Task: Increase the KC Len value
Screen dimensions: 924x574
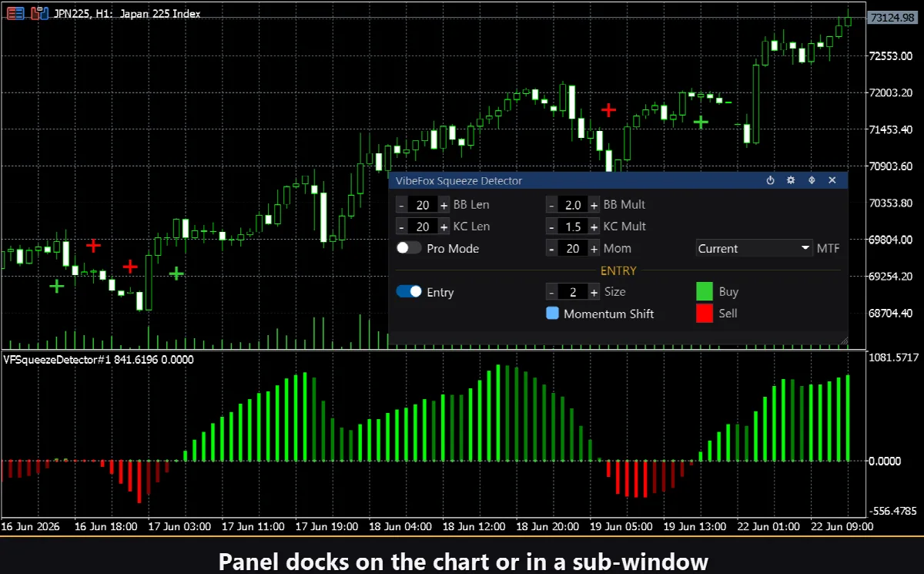Action: [x=444, y=227]
